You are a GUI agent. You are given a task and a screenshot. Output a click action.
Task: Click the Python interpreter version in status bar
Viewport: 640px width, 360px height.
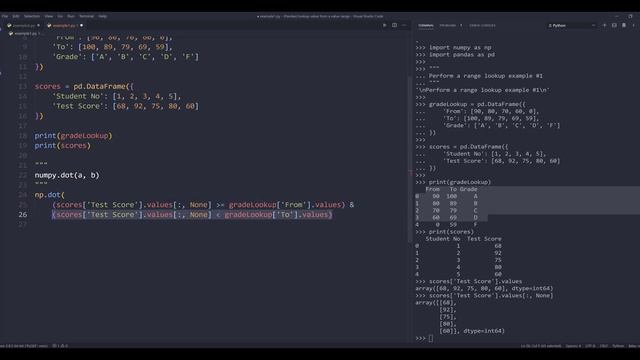(x=24, y=346)
